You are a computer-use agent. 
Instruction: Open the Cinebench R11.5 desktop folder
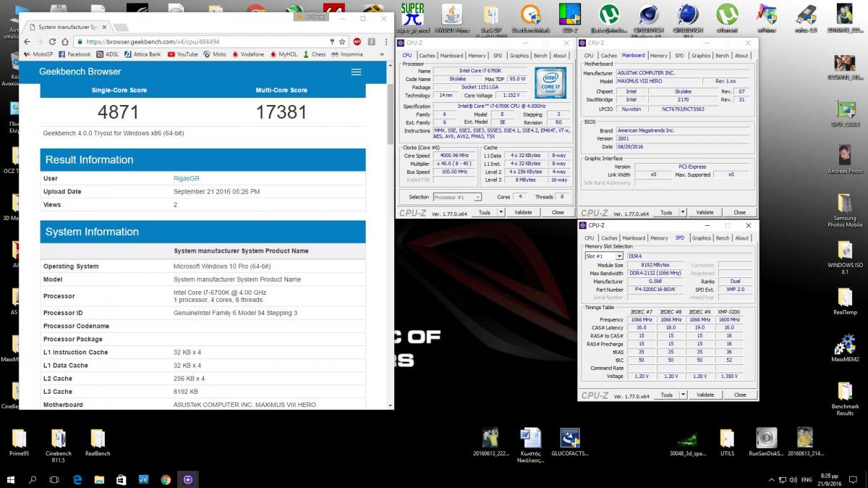tap(59, 446)
